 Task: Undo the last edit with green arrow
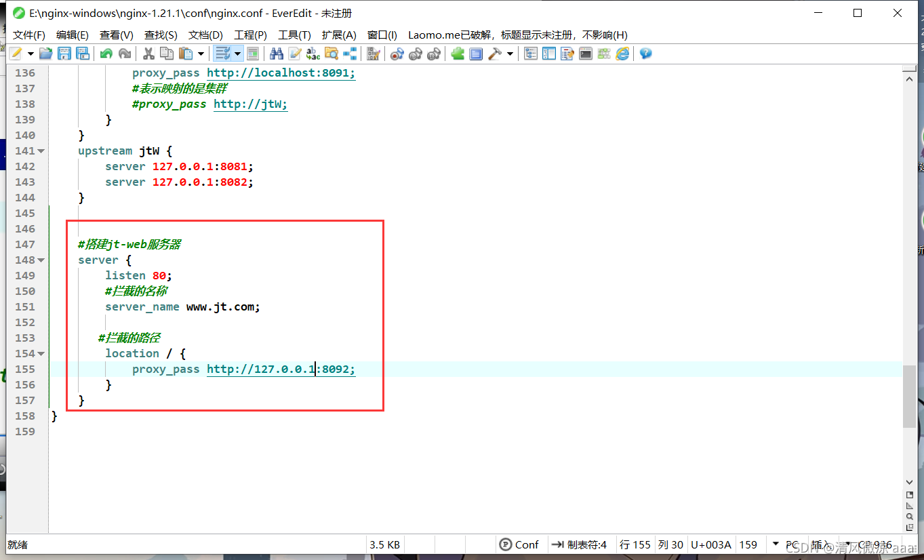tap(106, 54)
